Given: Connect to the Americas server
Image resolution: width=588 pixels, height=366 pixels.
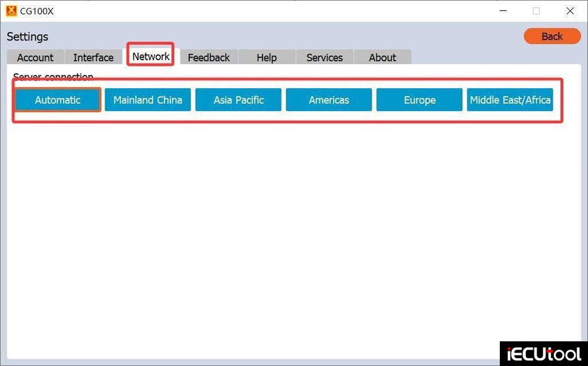Looking at the screenshot, I should click(x=329, y=100).
